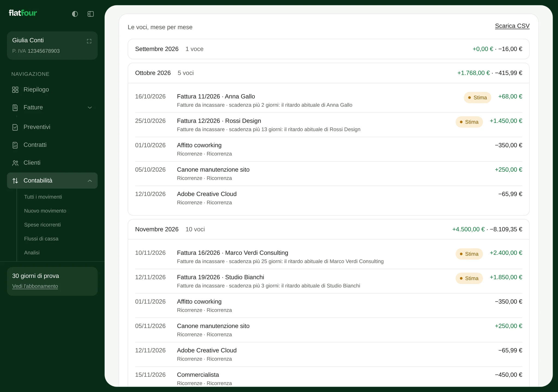The height and width of the screenshot is (392, 558).
Task: Click the Stima badge for Anna Gallo invoice
Action: [477, 97]
